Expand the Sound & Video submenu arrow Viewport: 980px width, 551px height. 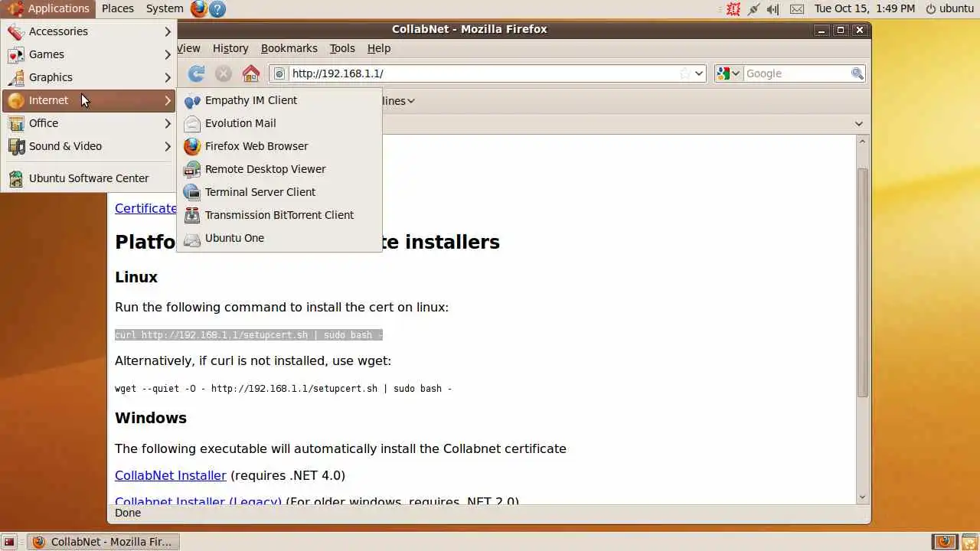(168, 146)
